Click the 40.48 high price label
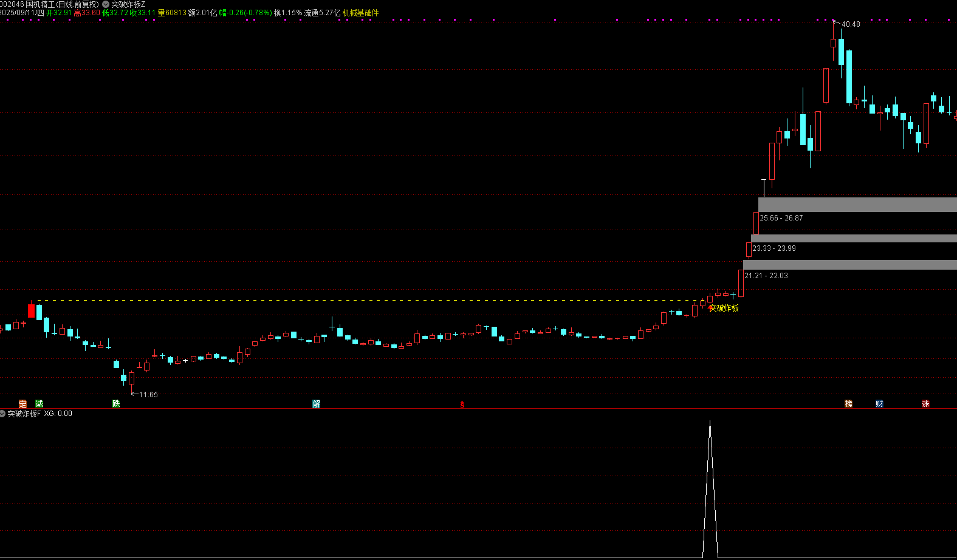 (851, 24)
